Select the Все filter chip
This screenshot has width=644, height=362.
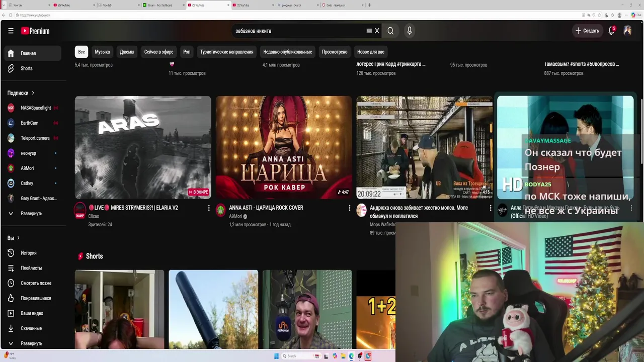click(x=82, y=52)
